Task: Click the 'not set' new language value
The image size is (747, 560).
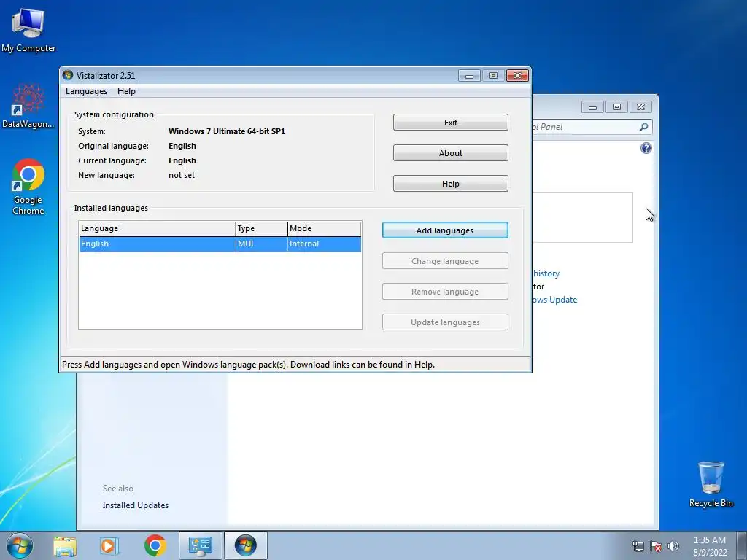Action: [182, 175]
